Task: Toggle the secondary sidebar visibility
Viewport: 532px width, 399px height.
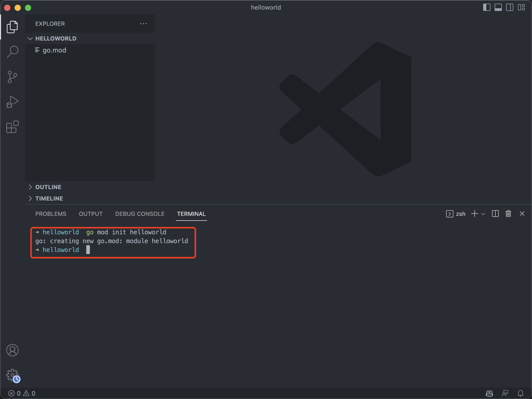Action: click(510, 7)
